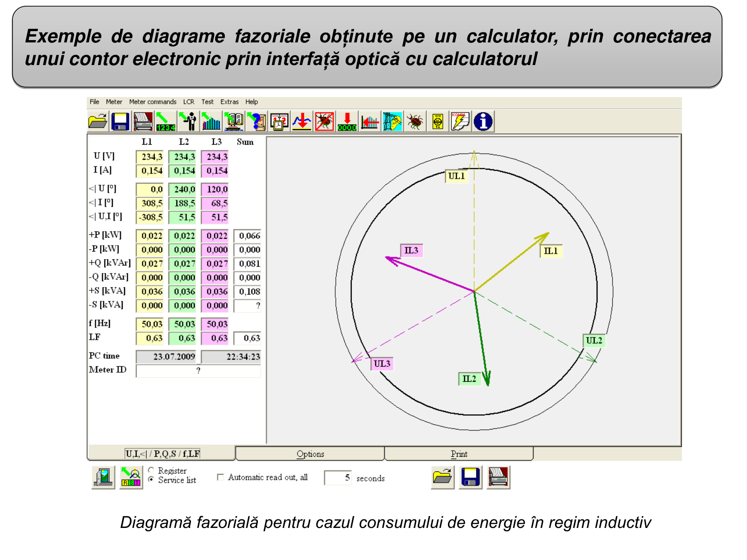This screenshot has width=747, height=560.
Task: Click the red down arrow waveform icon
Action: (302, 122)
